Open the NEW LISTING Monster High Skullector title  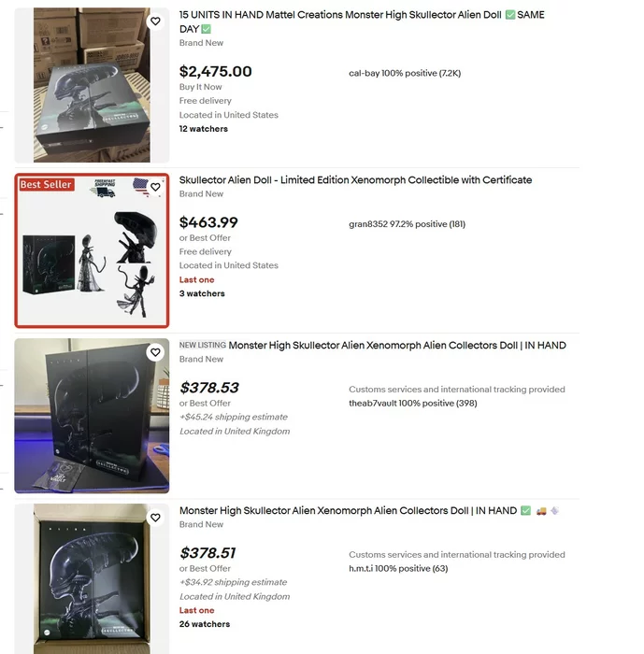(396, 346)
